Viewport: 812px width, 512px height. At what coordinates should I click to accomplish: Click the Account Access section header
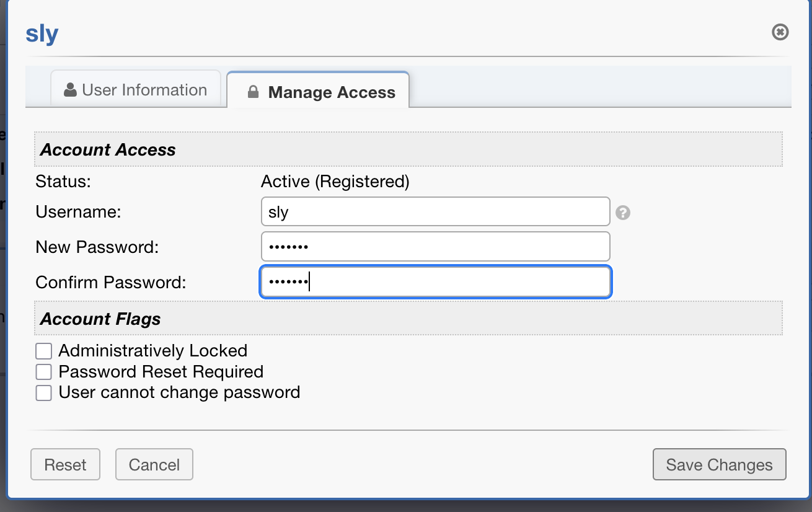pos(108,150)
